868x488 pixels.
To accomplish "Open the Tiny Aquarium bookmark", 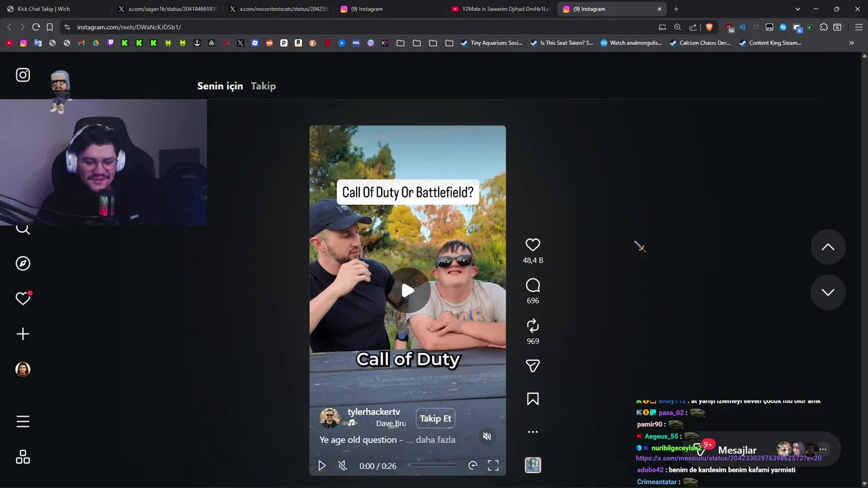I will tap(492, 43).
